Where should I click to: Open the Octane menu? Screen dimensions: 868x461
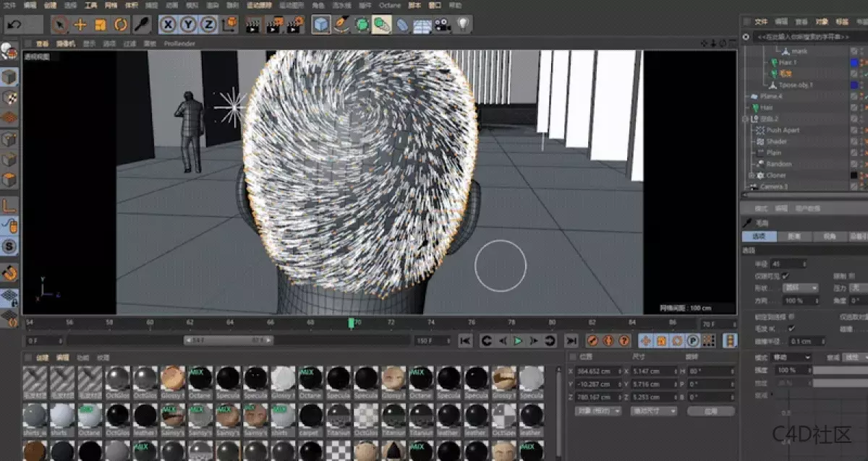pyautogui.click(x=389, y=5)
